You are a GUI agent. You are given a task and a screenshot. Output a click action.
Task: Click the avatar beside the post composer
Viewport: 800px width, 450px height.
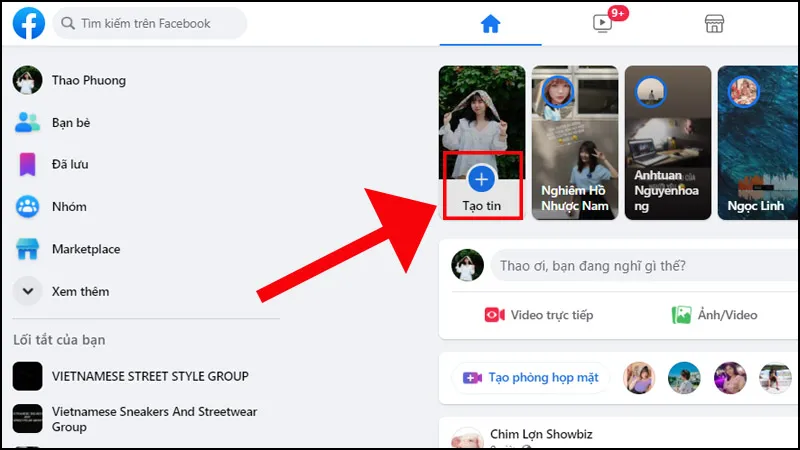click(467, 265)
